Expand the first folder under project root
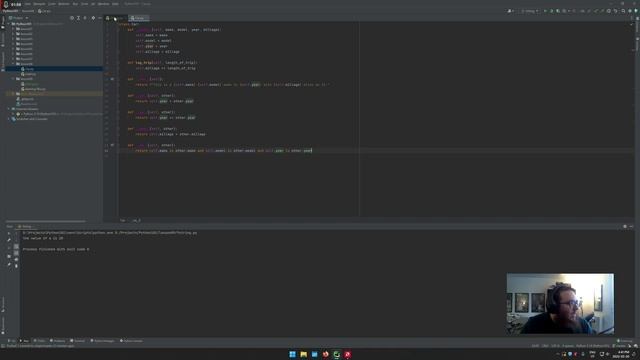The width and height of the screenshot is (640, 360). pos(13,29)
